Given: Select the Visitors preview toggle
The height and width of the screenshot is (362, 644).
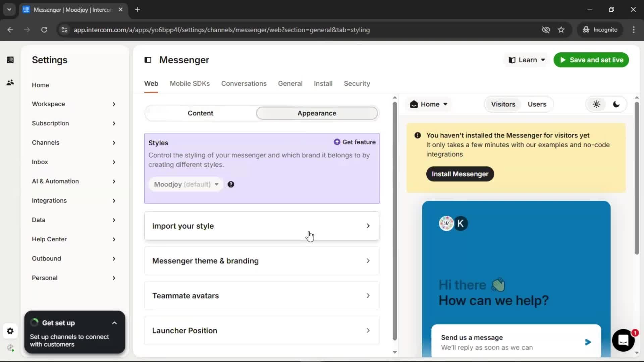Looking at the screenshot, I should 503,104.
